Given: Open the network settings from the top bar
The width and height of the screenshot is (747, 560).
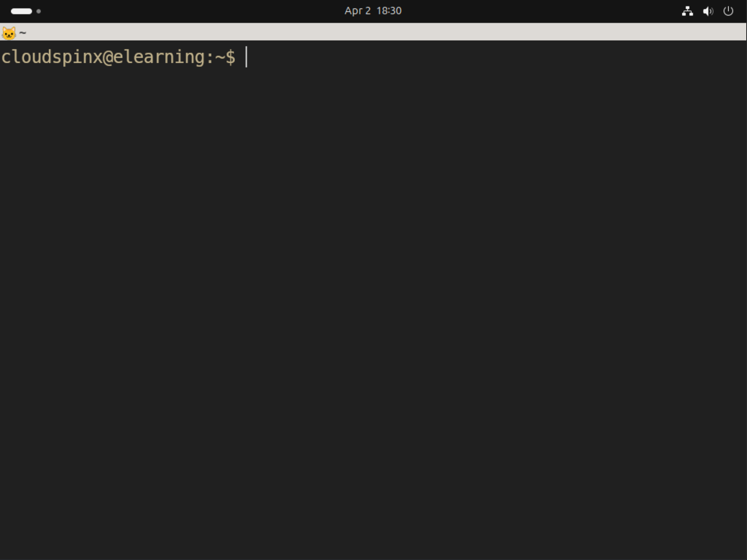Looking at the screenshot, I should [x=688, y=11].
